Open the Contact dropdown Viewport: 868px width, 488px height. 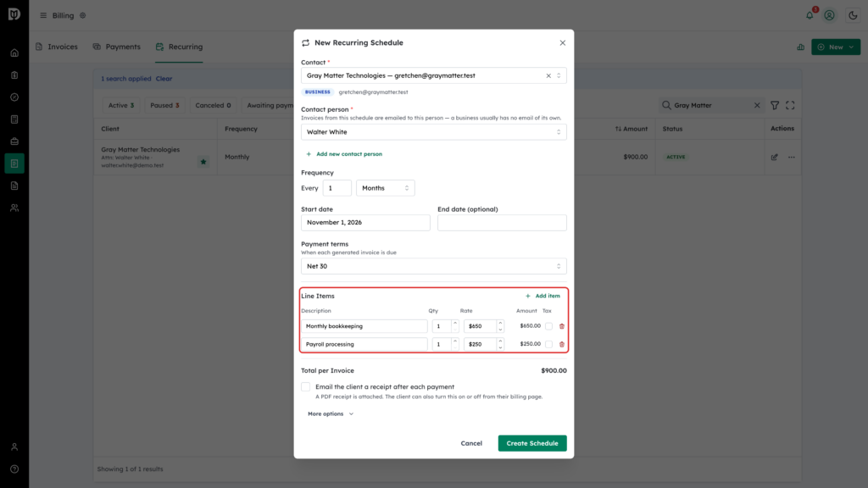(433, 75)
